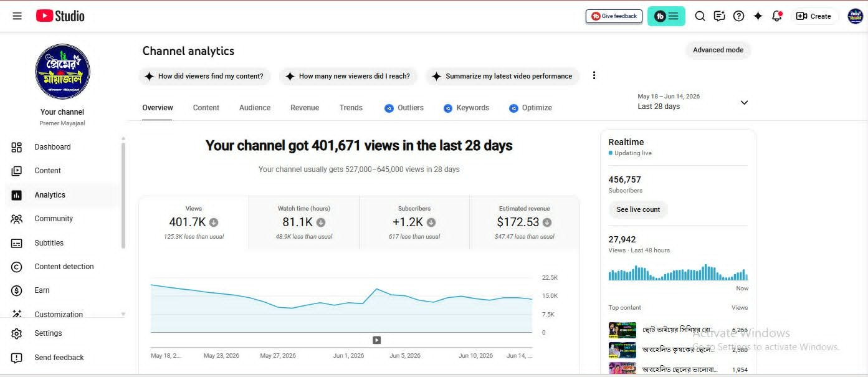Click the search magnifier icon
Viewport: 868px width, 377px height.
[x=700, y=16]
